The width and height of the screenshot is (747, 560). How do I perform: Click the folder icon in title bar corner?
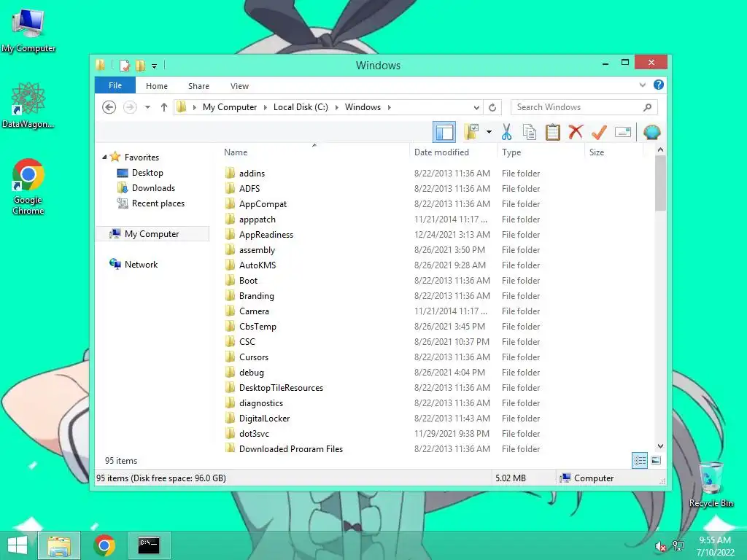[100, 65]
